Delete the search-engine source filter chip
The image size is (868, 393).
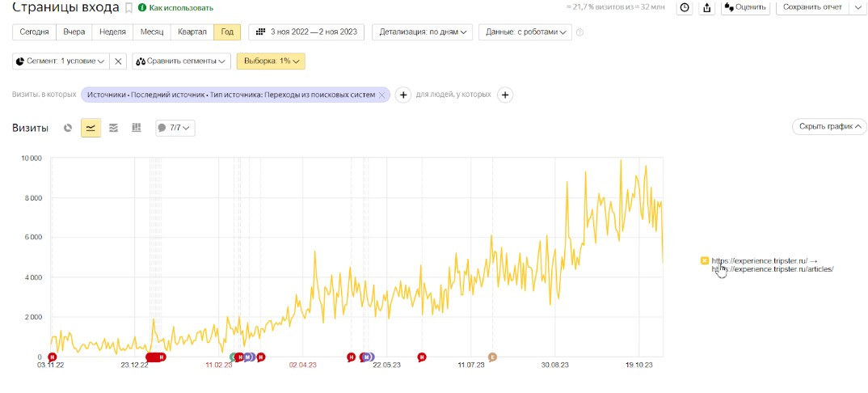click(381, 95)
